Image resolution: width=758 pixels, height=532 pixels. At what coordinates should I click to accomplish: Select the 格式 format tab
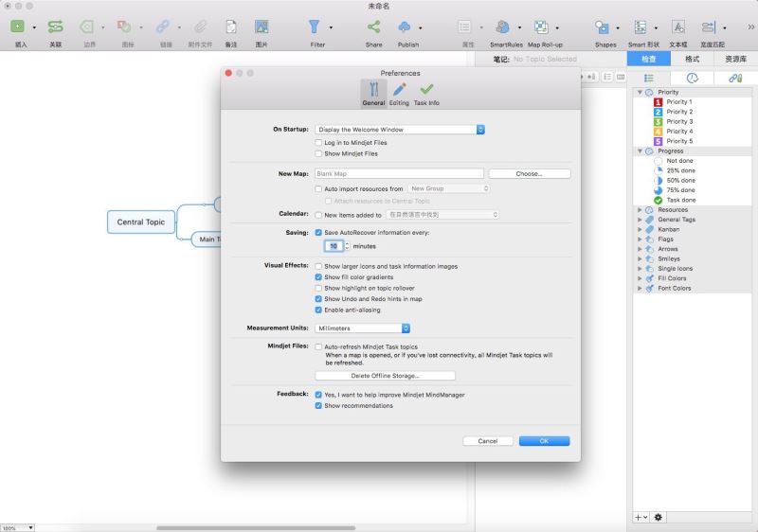click(x=693, y=59)
